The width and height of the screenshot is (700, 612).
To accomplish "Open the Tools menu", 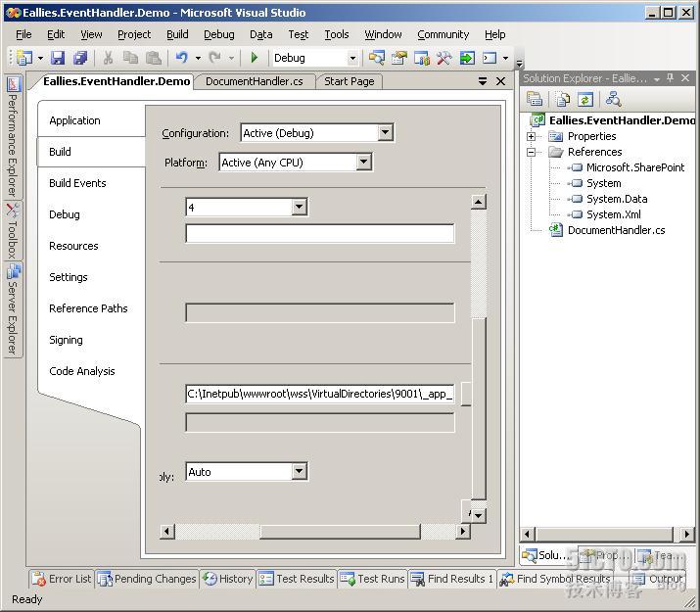I will click(x=336, y=34).
